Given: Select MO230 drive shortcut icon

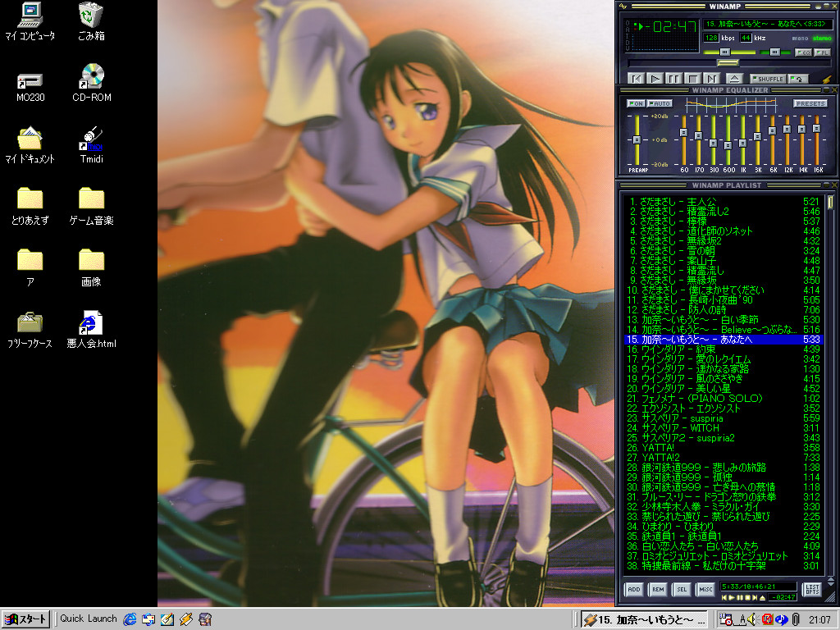Looking at the screenshot, I should (x=30, y=88).
